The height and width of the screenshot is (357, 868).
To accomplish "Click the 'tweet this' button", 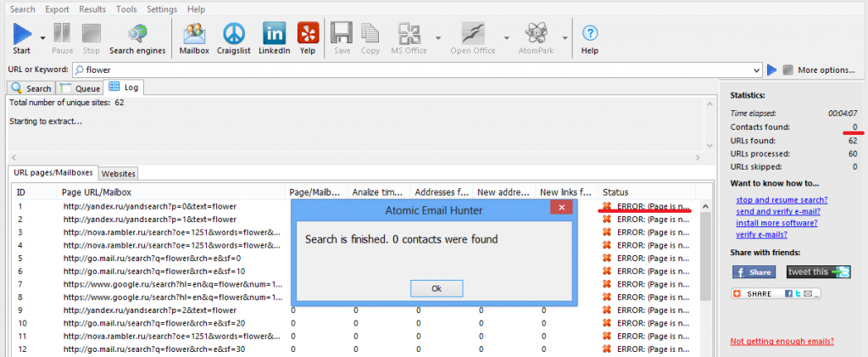I will point(818,271).
